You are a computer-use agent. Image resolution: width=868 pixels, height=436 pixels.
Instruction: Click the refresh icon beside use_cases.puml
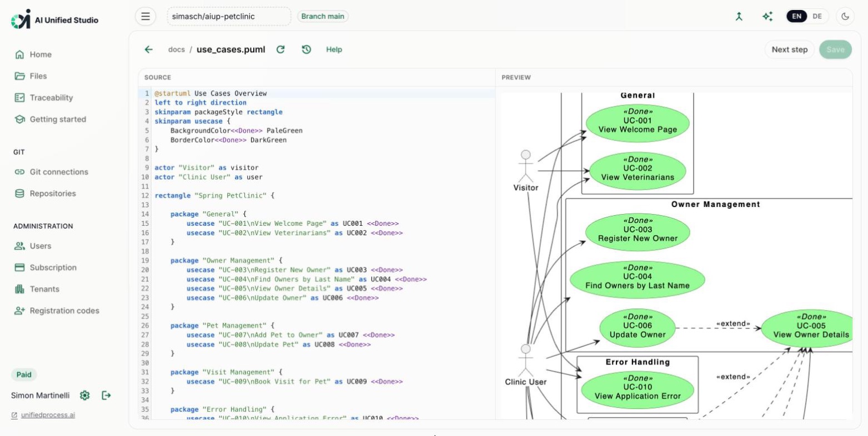click(280, 49)
